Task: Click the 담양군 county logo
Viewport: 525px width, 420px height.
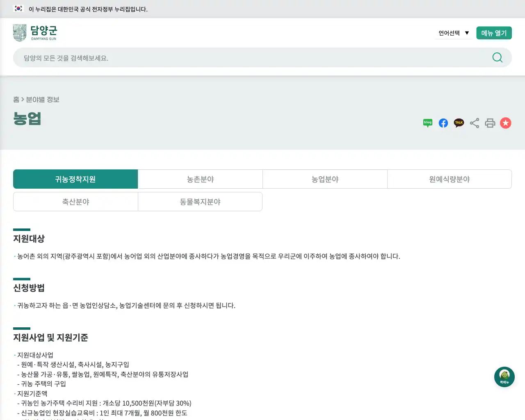Action: click(35, 32)
